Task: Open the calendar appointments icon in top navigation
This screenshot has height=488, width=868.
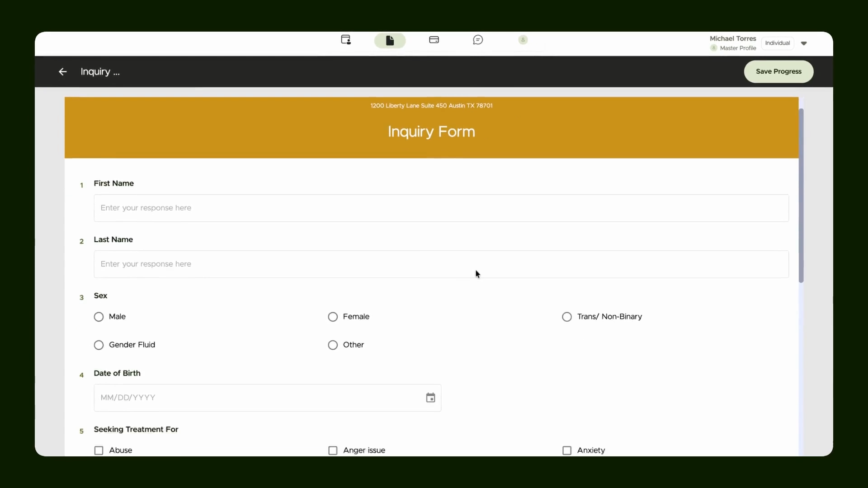Action: (346, 40)
